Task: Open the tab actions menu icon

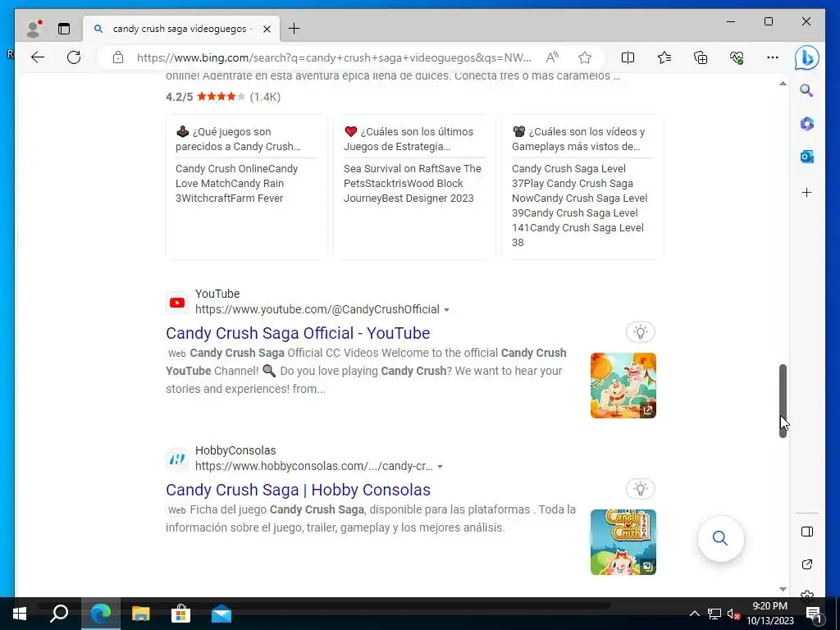Action: point(64,29)
